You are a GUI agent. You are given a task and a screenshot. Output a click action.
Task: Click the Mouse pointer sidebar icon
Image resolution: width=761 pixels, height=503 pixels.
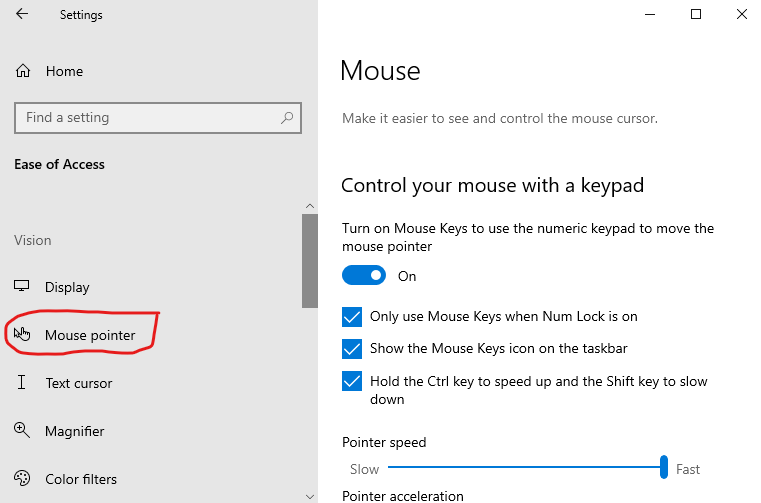(x=22, y=334)
